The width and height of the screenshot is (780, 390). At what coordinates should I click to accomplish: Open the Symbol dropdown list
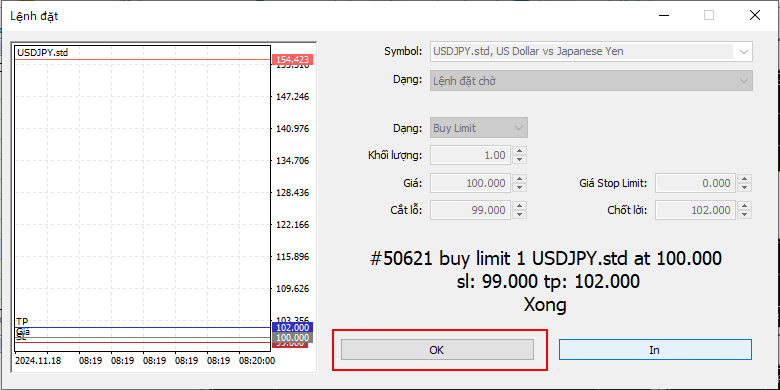pyautogui.click(x=744, y=51)
